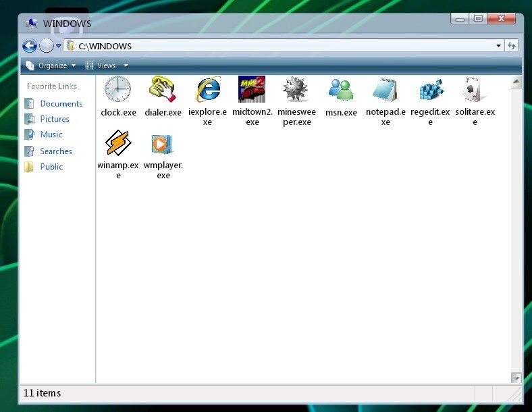This screenshot has width=532, height=412.
Task: Click the Favorite Links heading
Action: click(52, 86)
